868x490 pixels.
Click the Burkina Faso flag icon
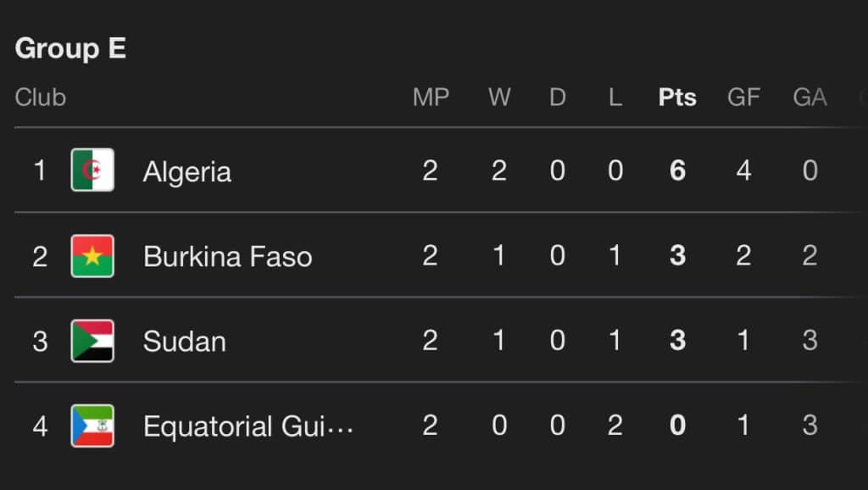click(x=92, y=256)
